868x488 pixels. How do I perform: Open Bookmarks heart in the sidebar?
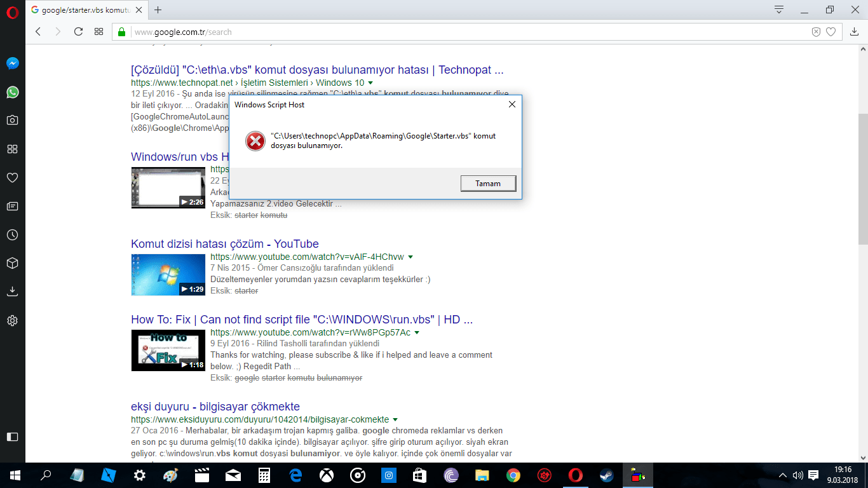click(12, 178)
